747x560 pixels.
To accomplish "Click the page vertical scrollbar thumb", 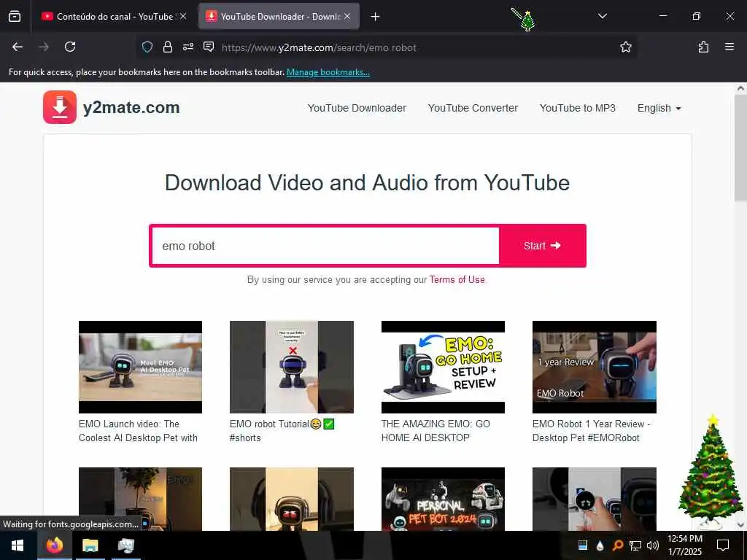I will [740, 147].
